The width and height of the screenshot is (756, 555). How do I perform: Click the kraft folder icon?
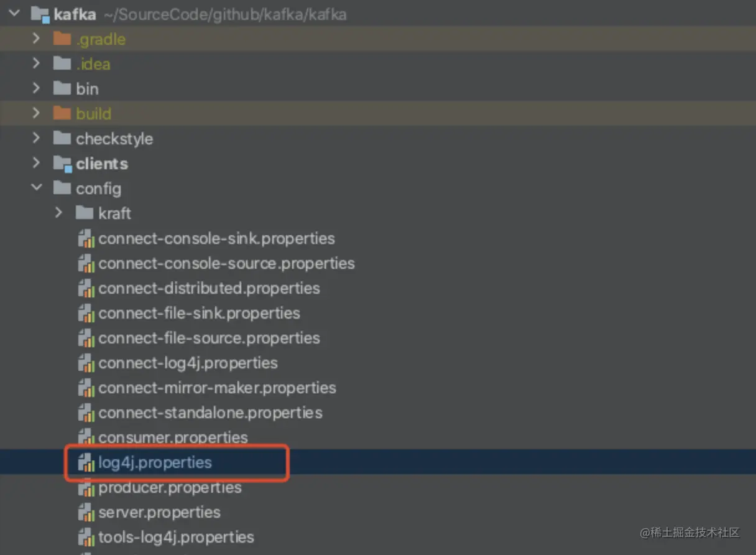tap(84, 213)
